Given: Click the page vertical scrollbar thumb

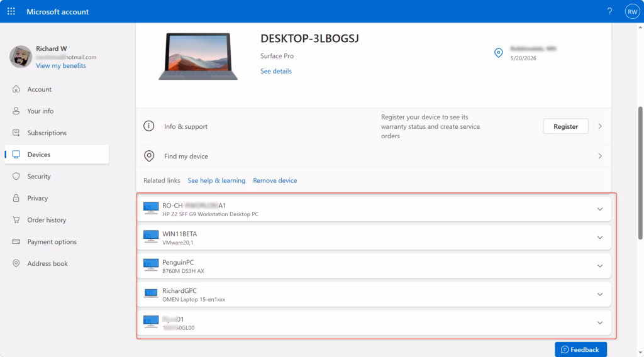Looking at the screenshot, I should tap(640, 172).
